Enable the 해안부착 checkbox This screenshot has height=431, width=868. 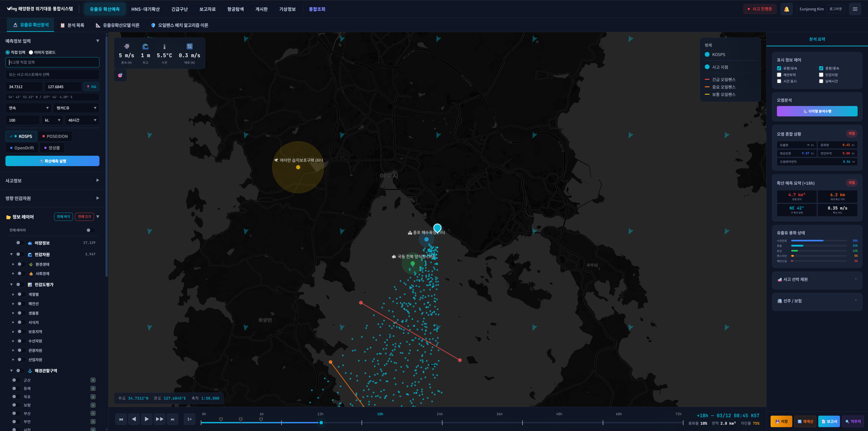coord(779,75)
